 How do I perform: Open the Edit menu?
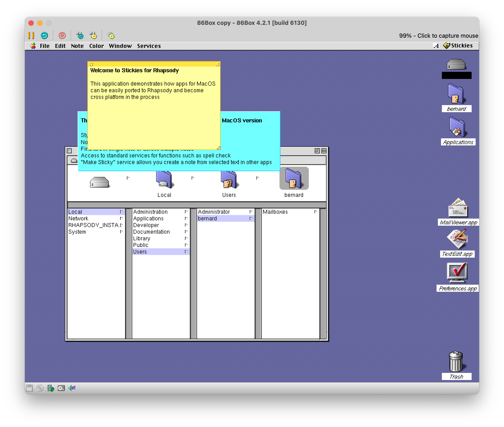pyautogui.click(x=60, y=46)
